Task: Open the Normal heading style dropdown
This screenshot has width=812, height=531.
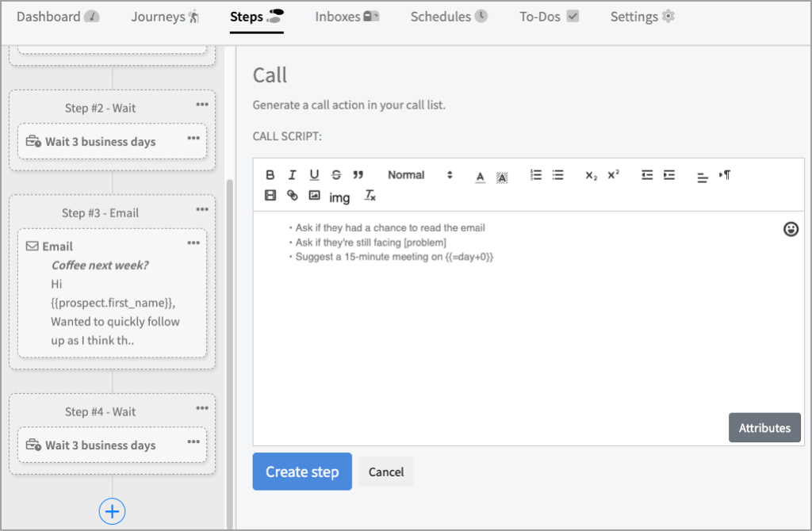Action: tap(419, 175)
